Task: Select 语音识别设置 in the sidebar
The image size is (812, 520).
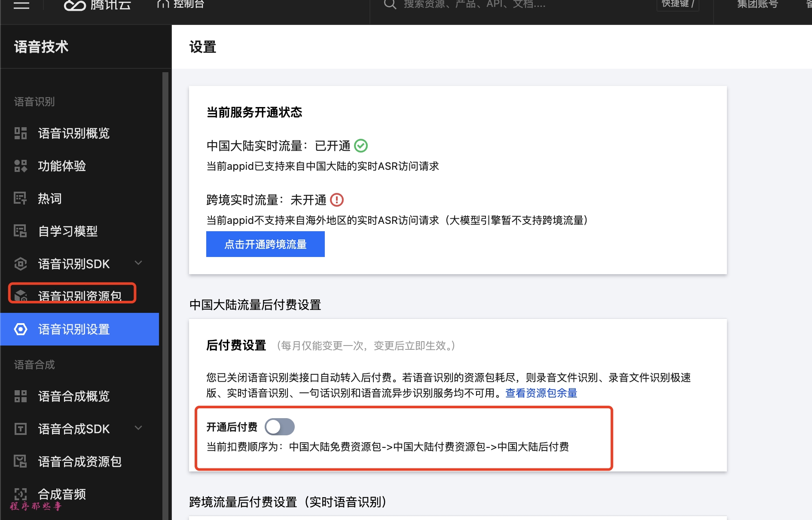Action: click(x=74, y=329)
